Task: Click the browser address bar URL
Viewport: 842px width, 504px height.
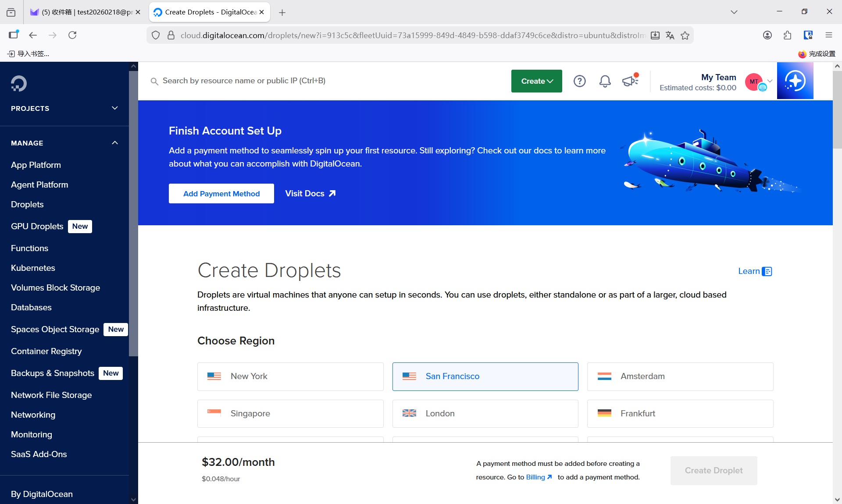Action: (412, 35)
